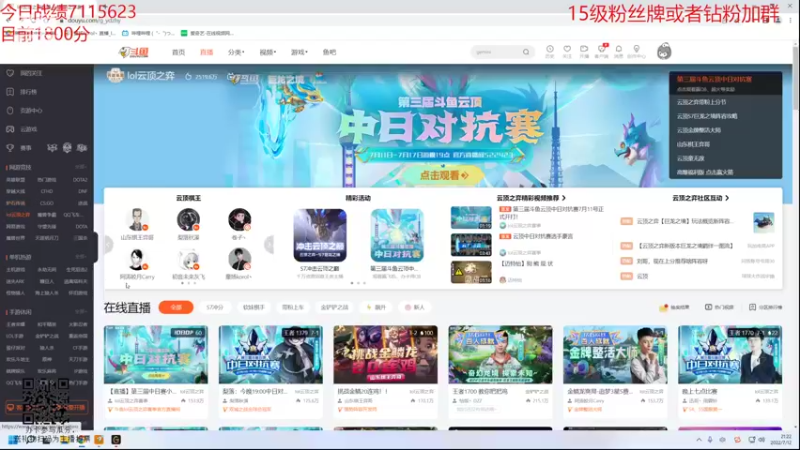Click the Douyu logo in the header

[x=134, y=52]
